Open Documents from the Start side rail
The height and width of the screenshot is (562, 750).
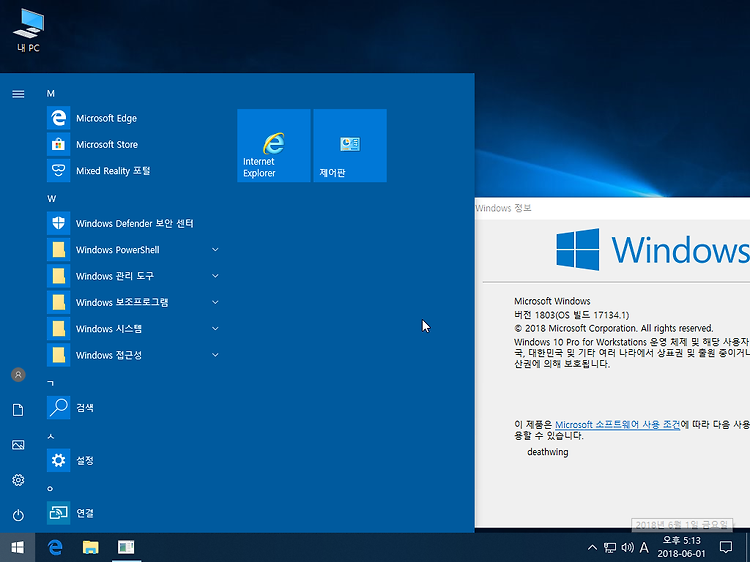click(x=18, y=410)
